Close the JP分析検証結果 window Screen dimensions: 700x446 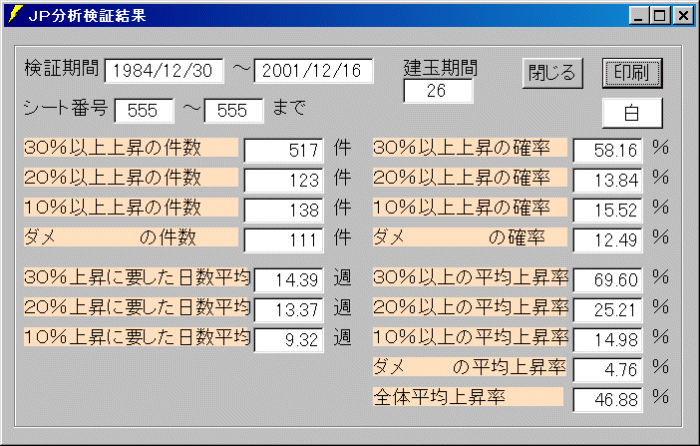coord(683,16)
